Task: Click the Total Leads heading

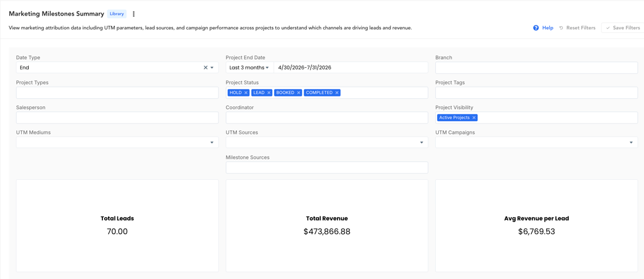Action: point(117,219)
